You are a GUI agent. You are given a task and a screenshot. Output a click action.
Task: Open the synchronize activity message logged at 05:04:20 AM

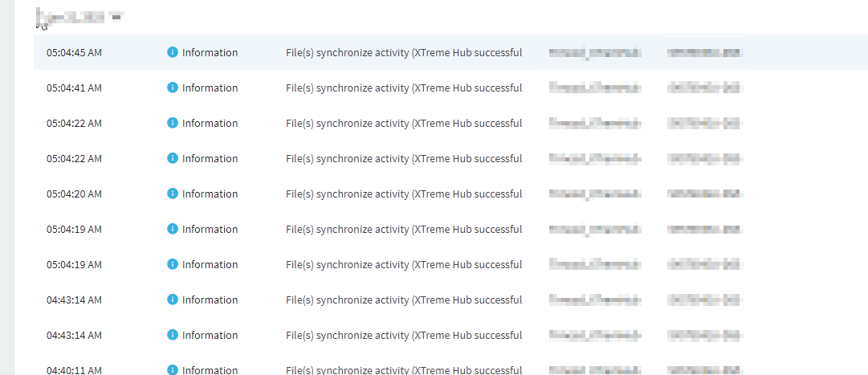point(404,194)
